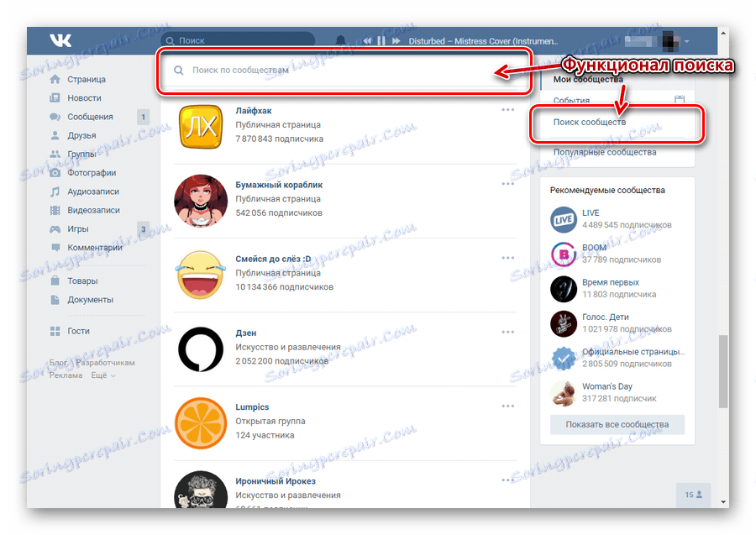Click the magnifier icon in community search
756x535 pixels.
pyautogui.click(x=178, y=71)
